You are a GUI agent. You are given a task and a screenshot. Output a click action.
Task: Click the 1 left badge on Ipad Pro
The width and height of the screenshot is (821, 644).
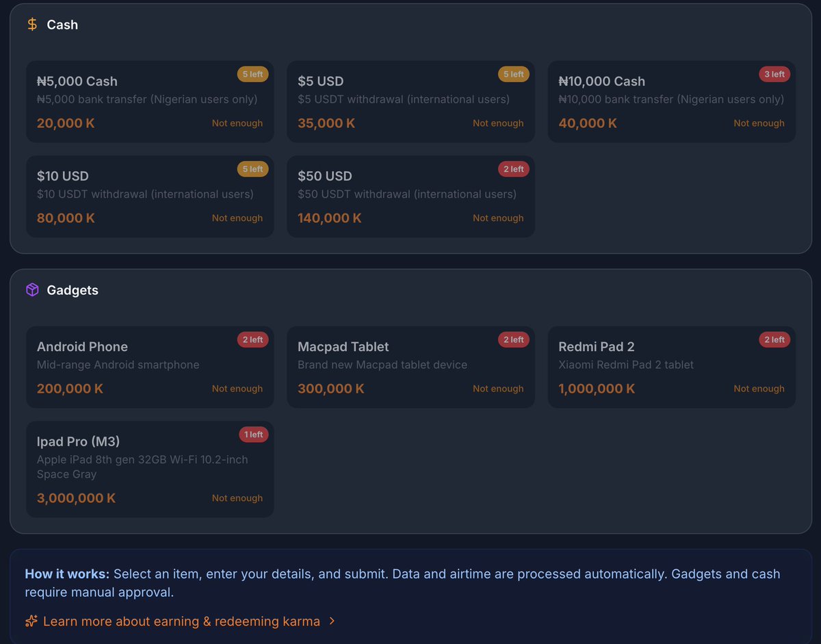pyautogui.click(x=253, y=435)
